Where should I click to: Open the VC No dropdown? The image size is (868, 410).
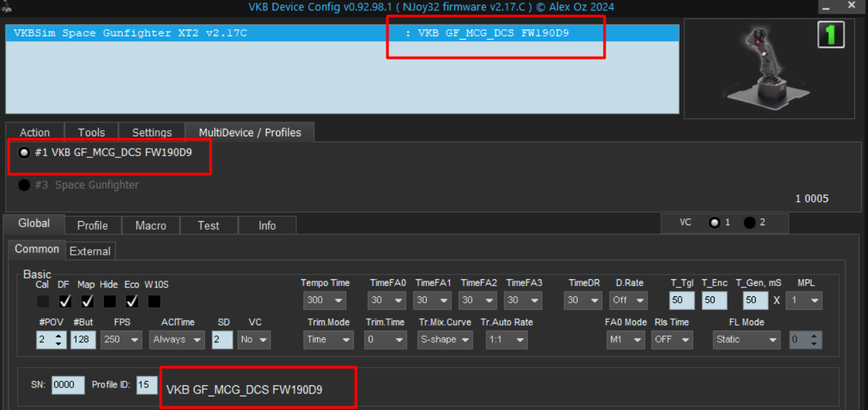pyautogui.click(x=254, y=339)
